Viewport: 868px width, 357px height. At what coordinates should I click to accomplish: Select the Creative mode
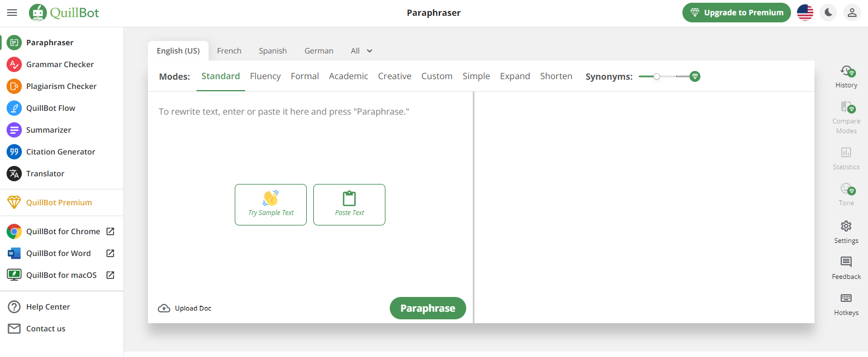(395, 76)
